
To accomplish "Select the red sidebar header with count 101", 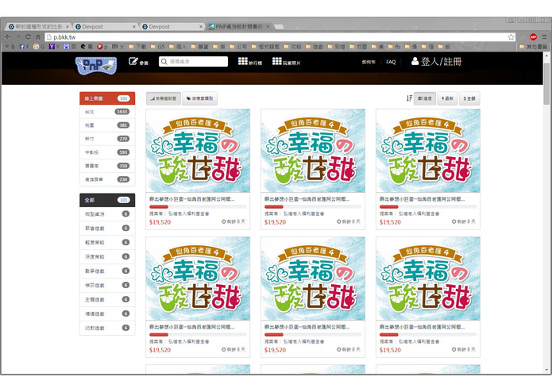I will point(107,98).
